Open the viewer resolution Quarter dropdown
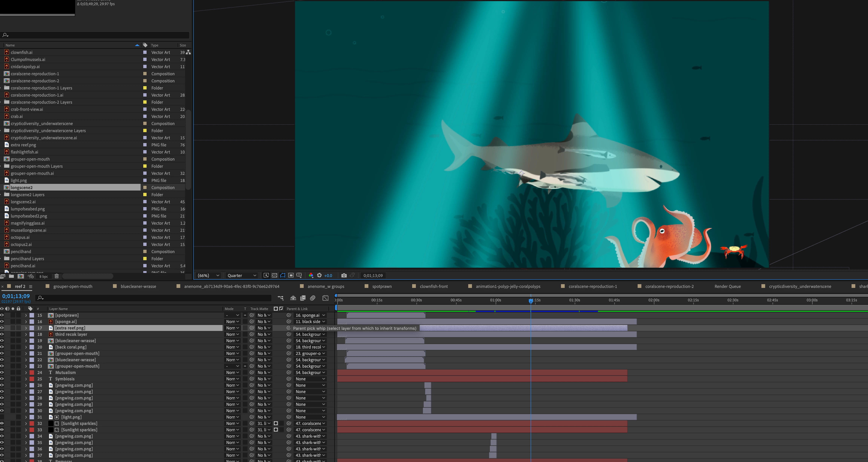This screenshot has height=462, width=868. point(242,276)
